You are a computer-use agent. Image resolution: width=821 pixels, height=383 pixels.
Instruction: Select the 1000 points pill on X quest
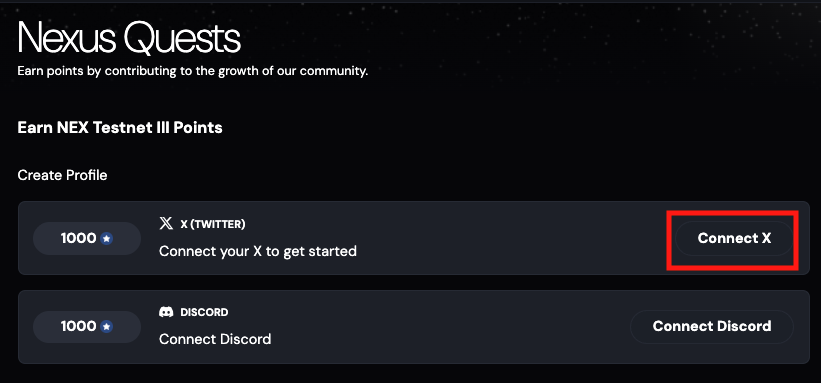point(87,239)
